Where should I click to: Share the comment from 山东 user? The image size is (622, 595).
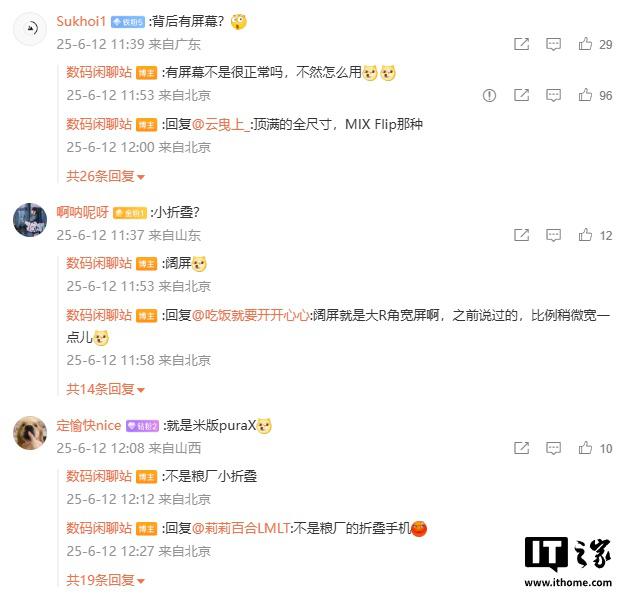(x=521, y=235)
